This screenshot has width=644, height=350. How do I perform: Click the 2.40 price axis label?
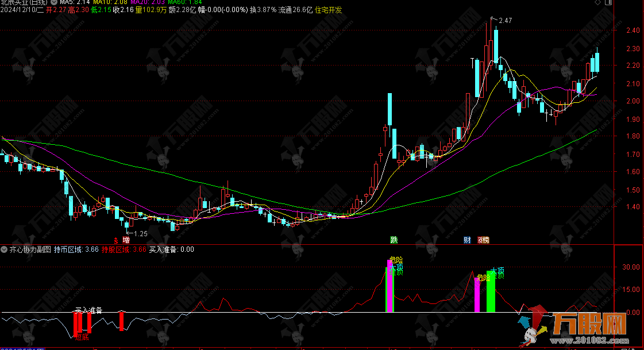pyautogui.click(x=633, y=30)
